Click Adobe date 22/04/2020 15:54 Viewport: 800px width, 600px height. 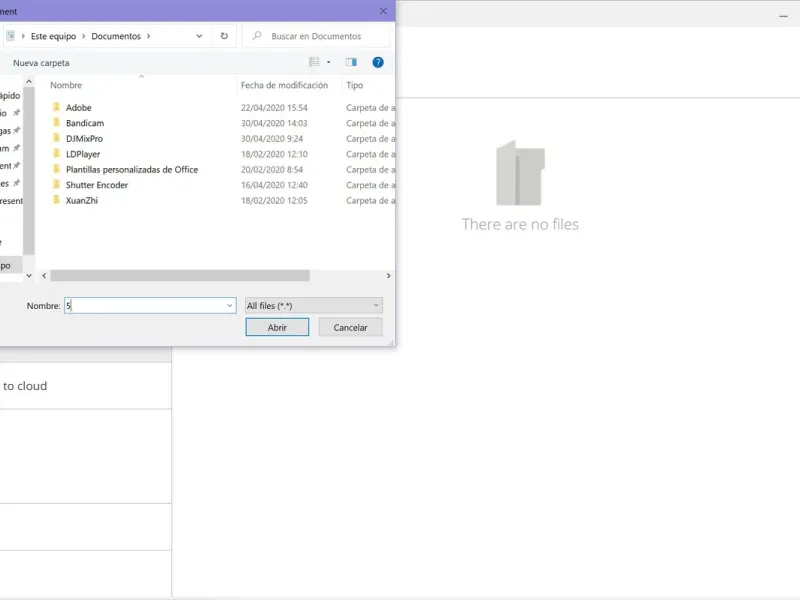pyautogui.click(x=274, y=108)
